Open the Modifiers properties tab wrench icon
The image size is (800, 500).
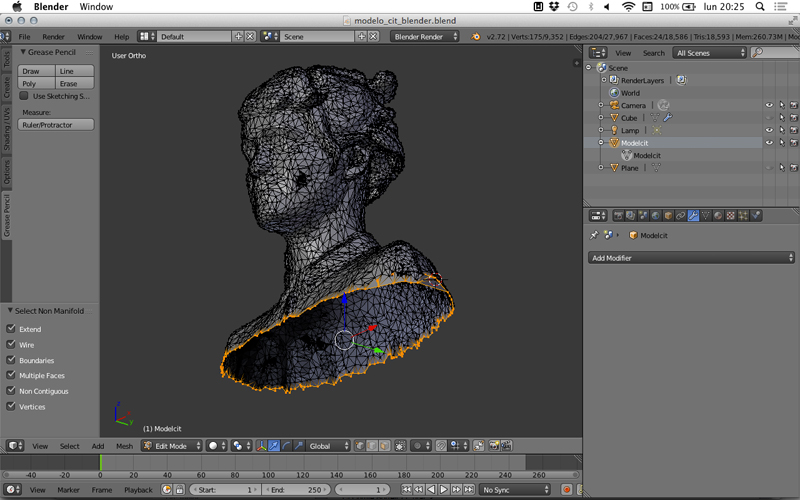(x=693, y=216)
